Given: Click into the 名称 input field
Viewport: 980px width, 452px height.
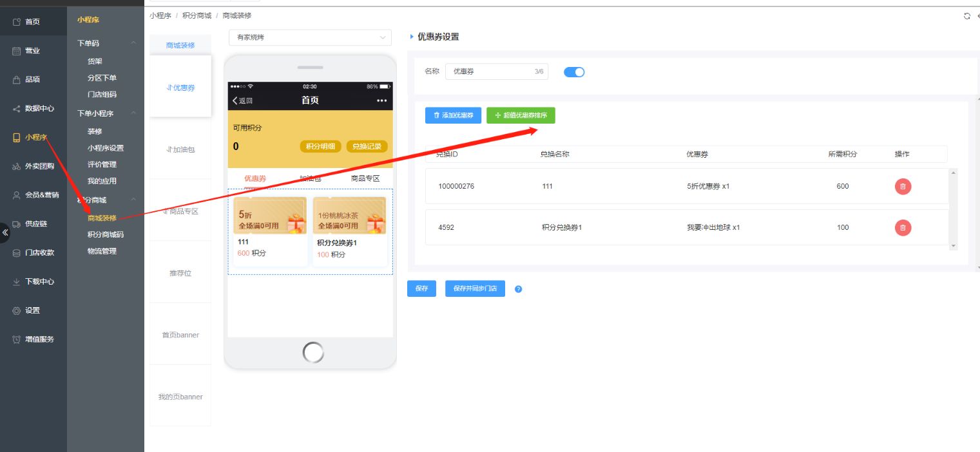Looking at the screenshot, I should point(497,71).
